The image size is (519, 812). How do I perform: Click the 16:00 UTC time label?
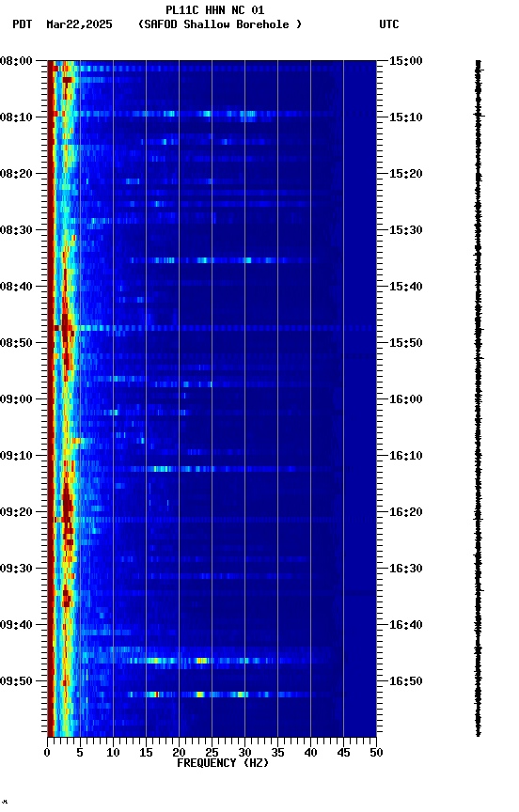(405, 399)
